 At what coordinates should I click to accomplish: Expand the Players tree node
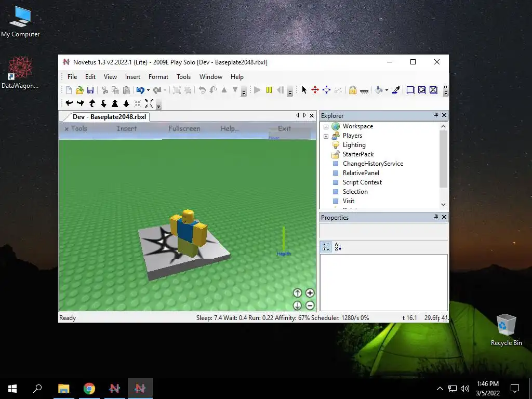click(326, 136)
